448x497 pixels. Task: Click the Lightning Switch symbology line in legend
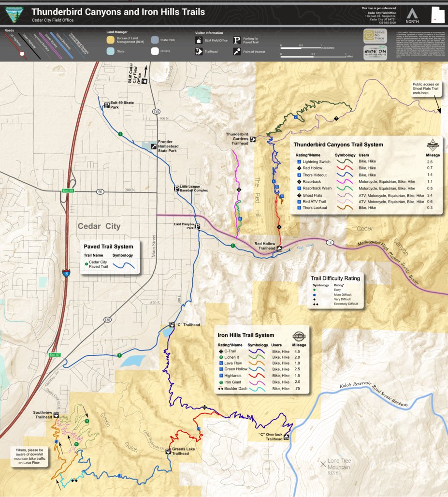tap(345, 161)
